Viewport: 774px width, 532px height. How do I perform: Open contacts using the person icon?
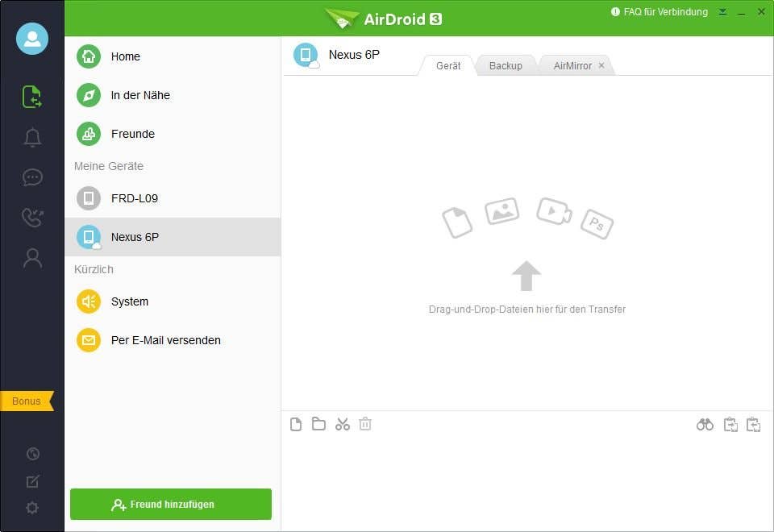point(32,257)
